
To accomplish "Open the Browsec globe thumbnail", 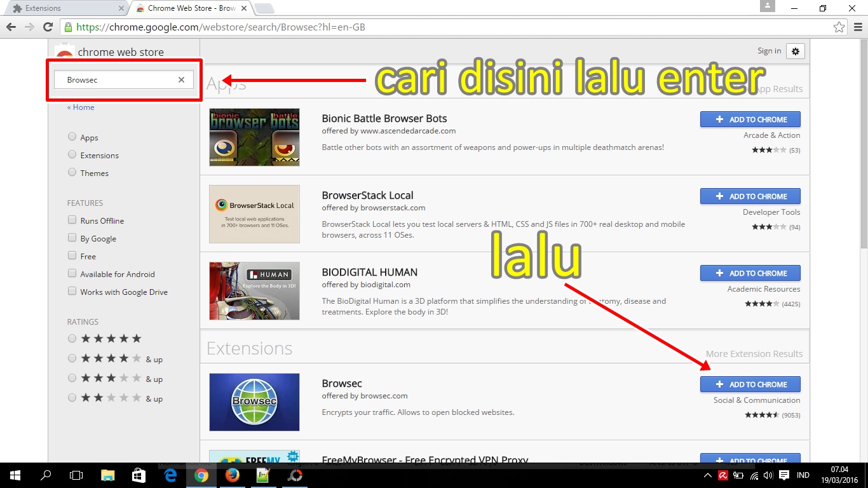I will pos(254,402).
